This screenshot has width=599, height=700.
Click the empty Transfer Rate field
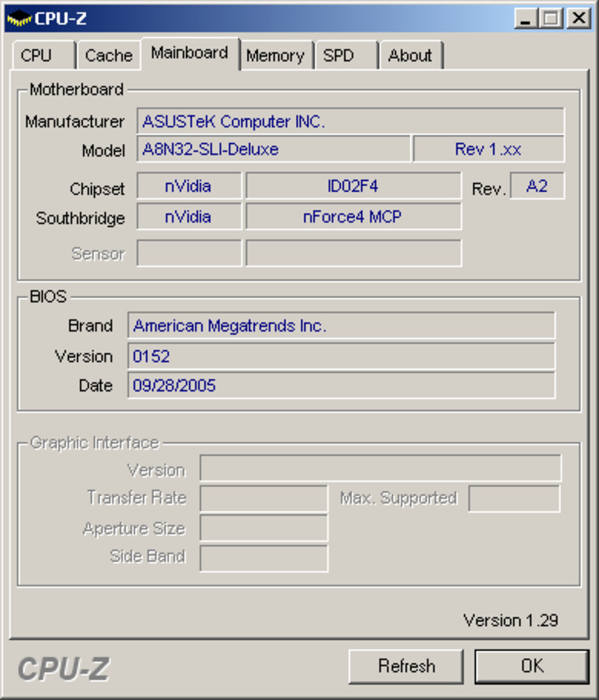tap(264, 498)
